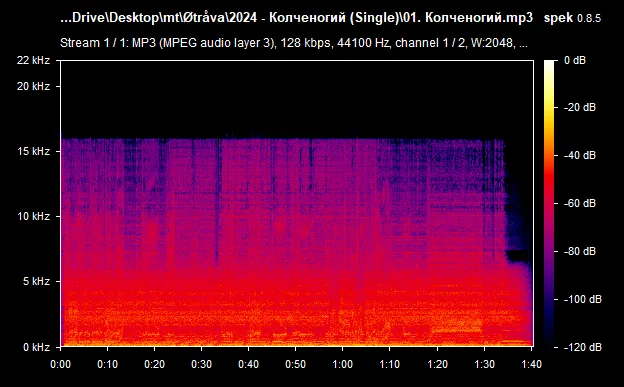Click the 0:00 time axis label
The width and height of the screenshot is (624, 387).
click(60, 364)
